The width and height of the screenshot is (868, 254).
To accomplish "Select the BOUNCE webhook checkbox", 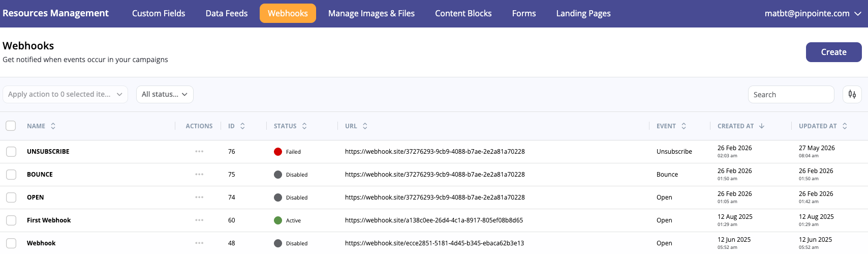I will (11, 175).
